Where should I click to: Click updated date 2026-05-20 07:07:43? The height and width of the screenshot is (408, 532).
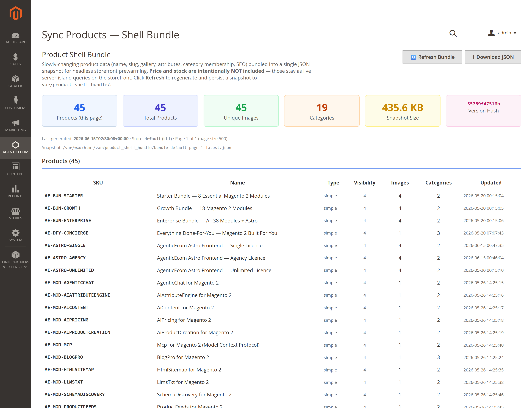click(483, 233)
